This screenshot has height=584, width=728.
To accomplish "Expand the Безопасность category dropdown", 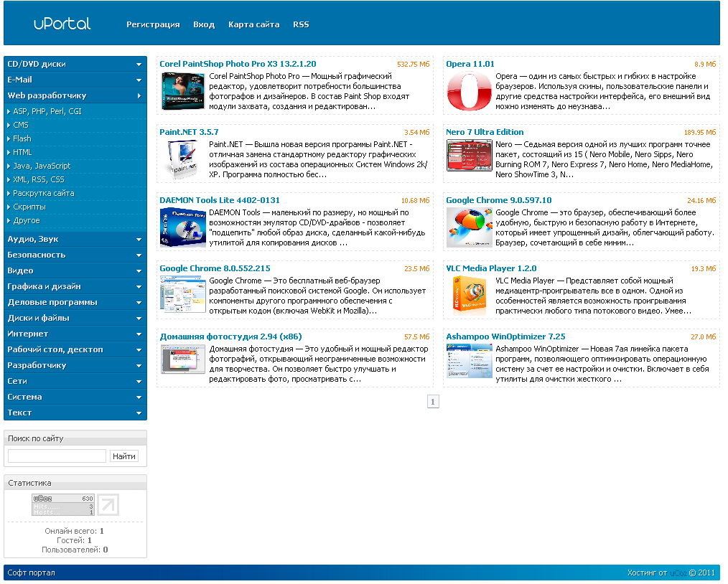I will 139,255.
